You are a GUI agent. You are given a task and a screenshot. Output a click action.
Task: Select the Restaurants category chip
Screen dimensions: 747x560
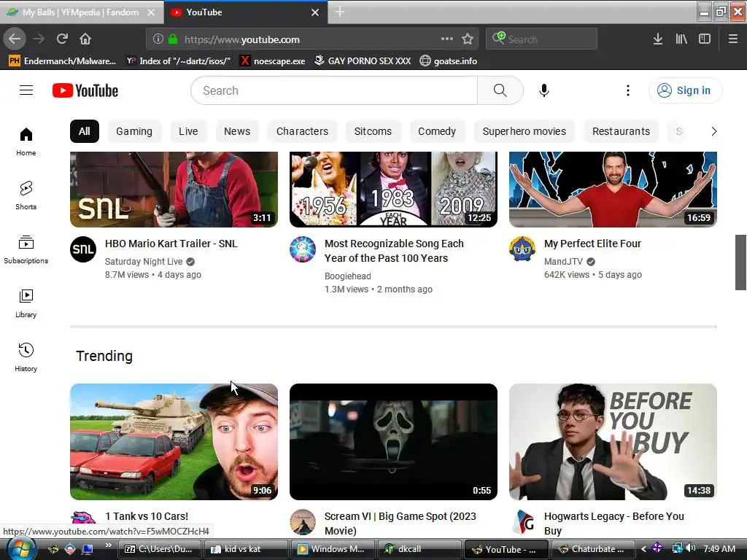coord(621,131)
